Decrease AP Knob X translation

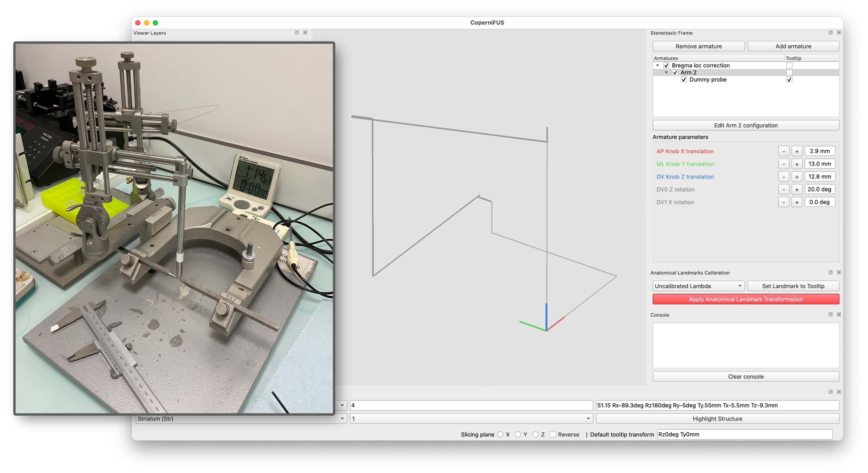point(784,151)
